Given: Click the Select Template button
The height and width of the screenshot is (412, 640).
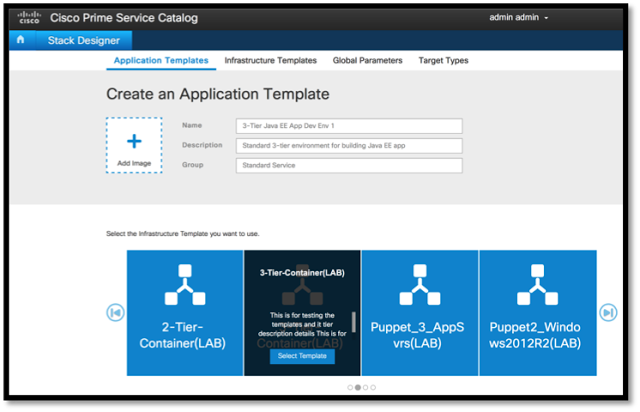Looking at the screenshot, I should tap(302, 356).
